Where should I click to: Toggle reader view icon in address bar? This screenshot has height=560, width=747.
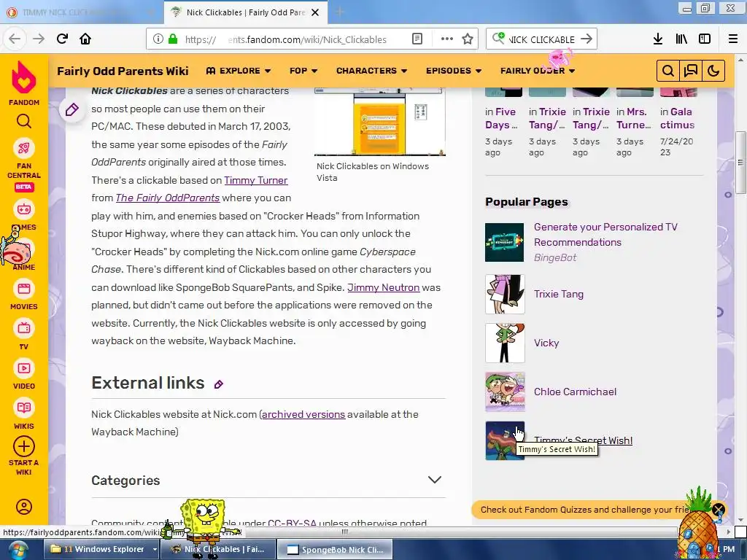tap(417, 39)
